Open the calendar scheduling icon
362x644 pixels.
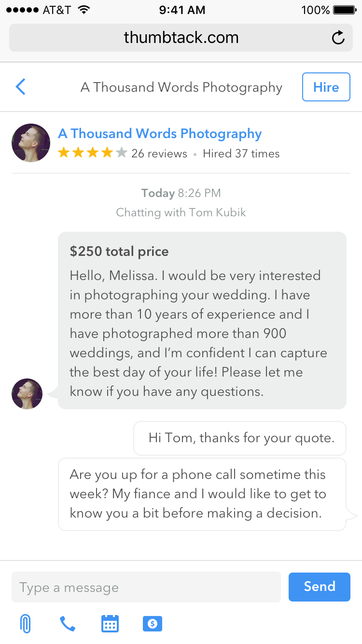pyautogui.click(x=110, y=624)
